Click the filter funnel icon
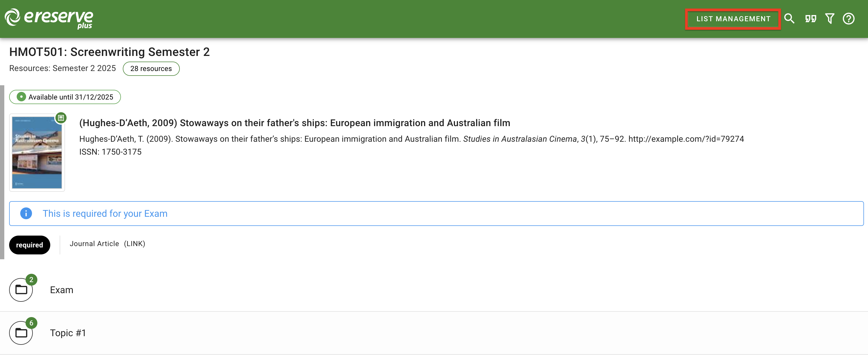 tap(830, 19)
